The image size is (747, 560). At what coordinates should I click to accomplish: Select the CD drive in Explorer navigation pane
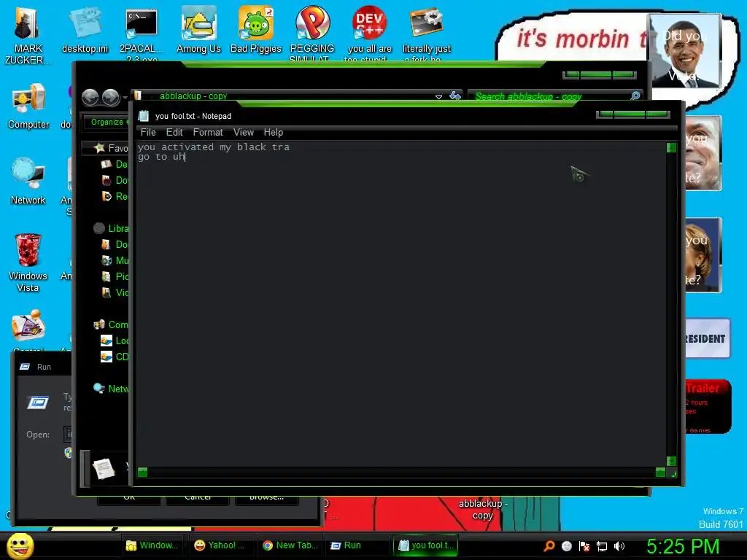[x=115, y=357]
